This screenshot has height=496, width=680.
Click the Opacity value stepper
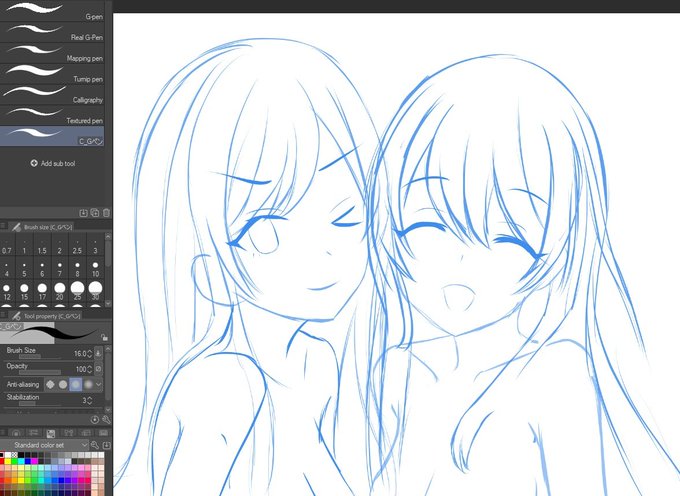[89, 369]
